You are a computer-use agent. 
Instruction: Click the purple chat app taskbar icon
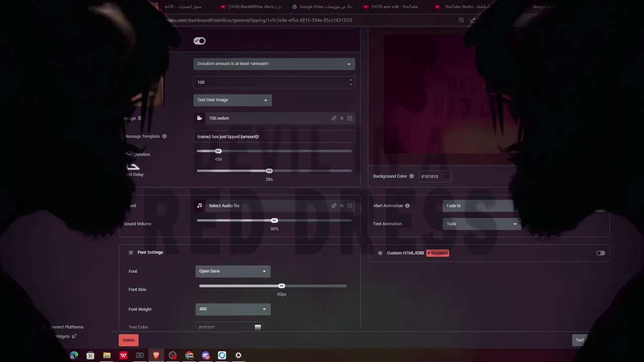tap(206, 355)
